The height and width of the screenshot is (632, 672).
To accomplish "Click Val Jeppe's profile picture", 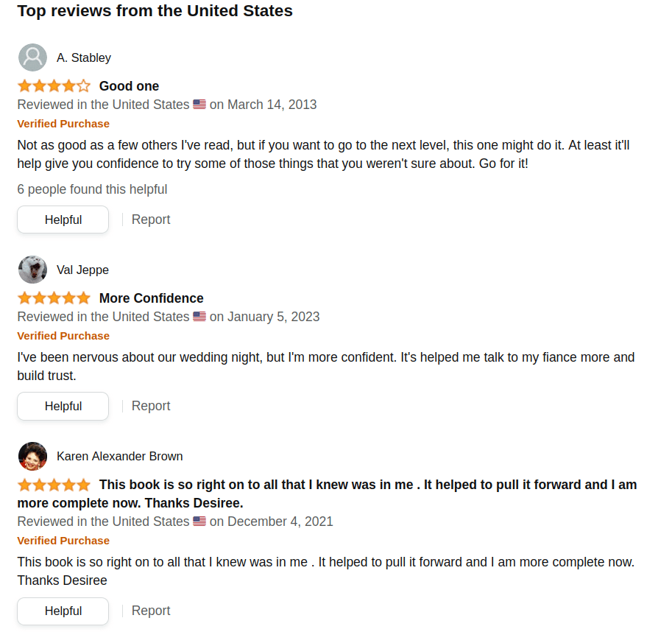I will 32,270.
